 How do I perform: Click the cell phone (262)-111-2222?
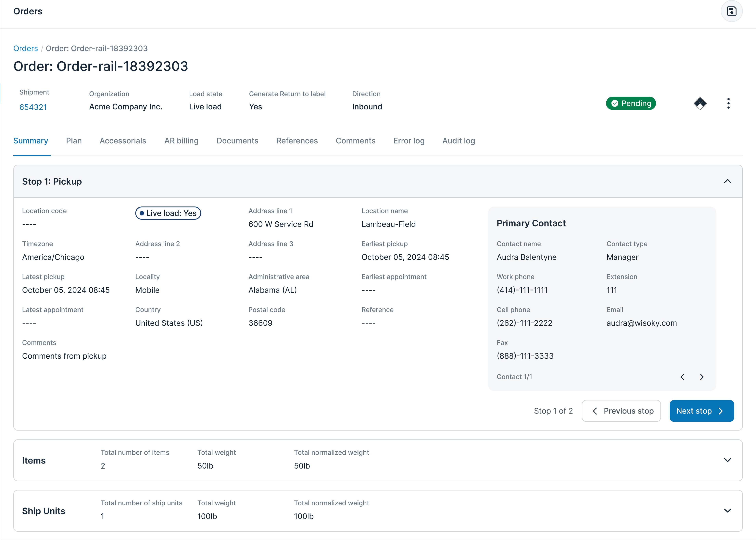[524, 323]
